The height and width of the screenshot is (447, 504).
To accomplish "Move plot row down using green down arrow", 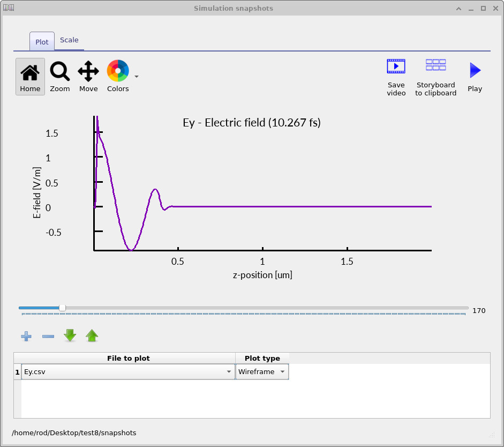I will pyautogui.click(x=70, y=336).
